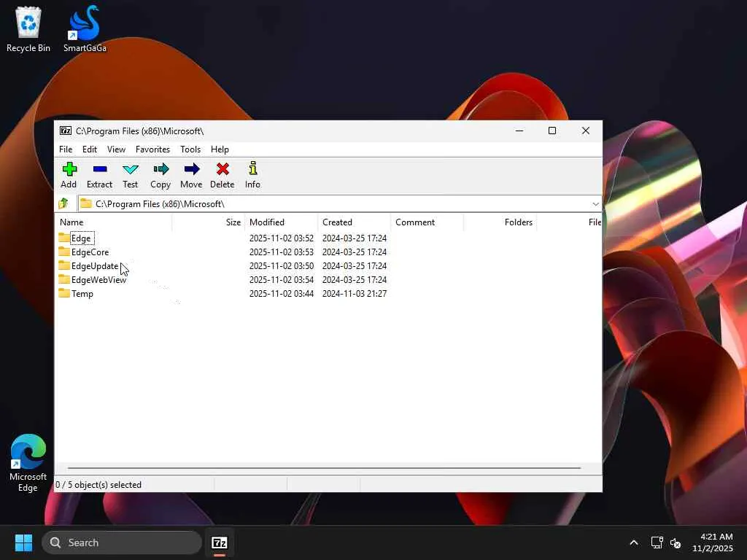The width and height of the screenshot is (747, 560).
Task: Sort by the Modified column header
Action: coord(281,222)
